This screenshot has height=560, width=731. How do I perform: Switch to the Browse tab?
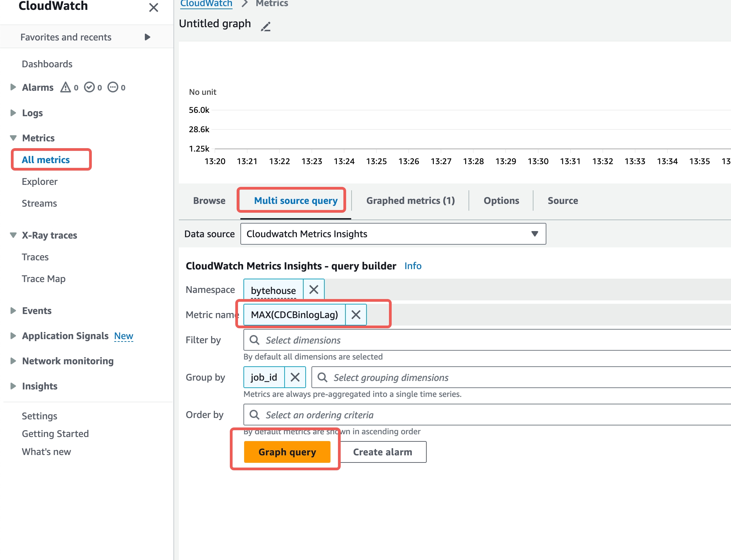click(209, 200)
